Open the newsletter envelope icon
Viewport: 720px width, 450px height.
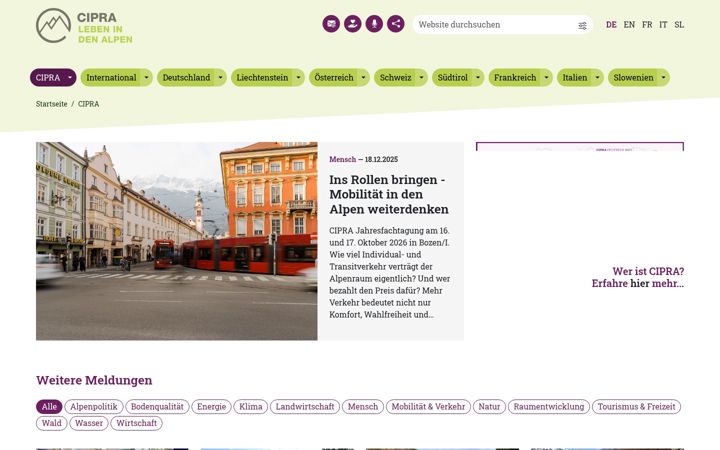tap(331, 24)
